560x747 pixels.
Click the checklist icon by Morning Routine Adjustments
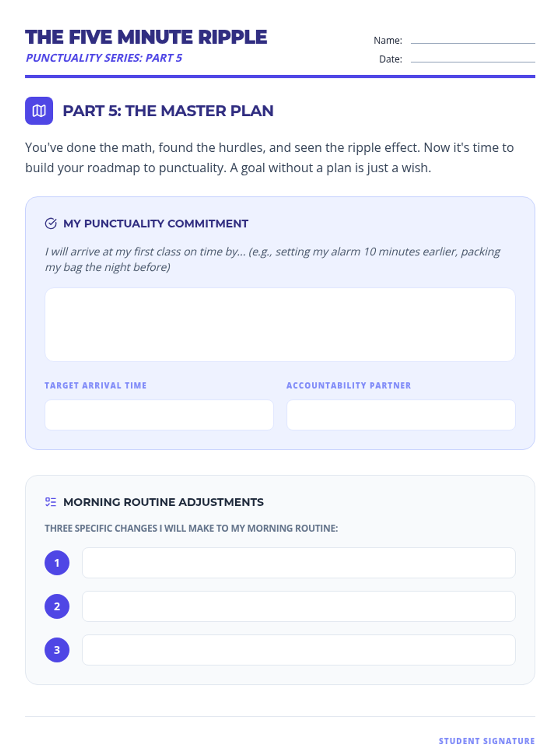tap(51, 502)
